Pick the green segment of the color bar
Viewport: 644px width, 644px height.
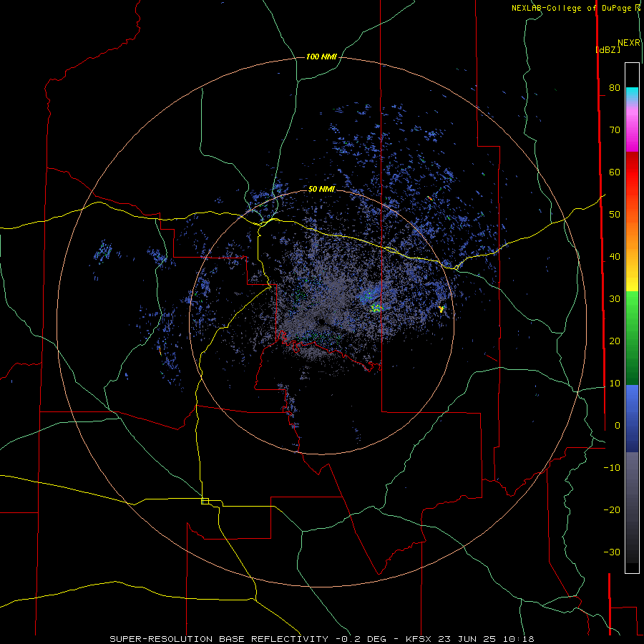click(632, 338)
